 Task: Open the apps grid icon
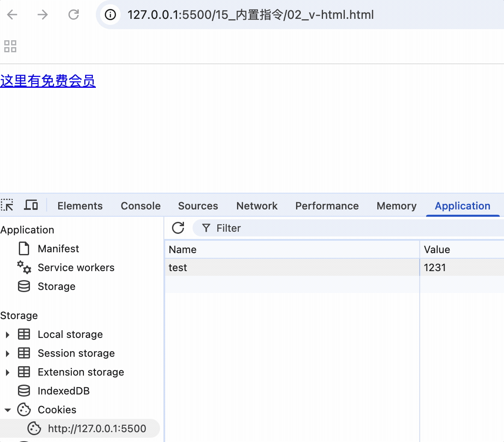(10, 46)
